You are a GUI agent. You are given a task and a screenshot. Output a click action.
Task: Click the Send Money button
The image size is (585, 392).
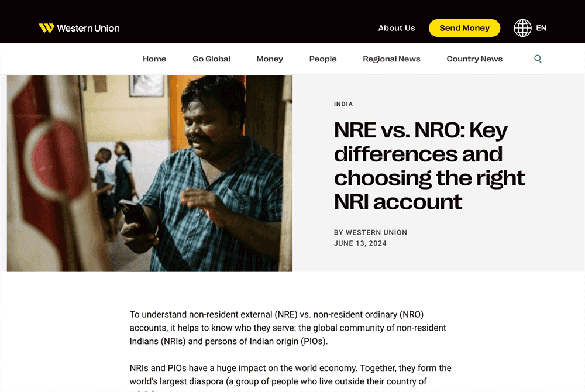tap(464, 28)
